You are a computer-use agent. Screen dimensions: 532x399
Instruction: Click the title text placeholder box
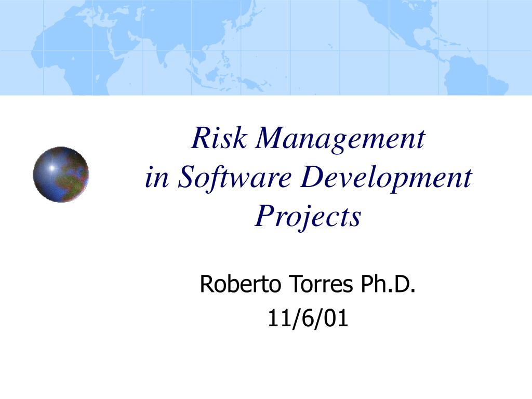tap(310, 177)
